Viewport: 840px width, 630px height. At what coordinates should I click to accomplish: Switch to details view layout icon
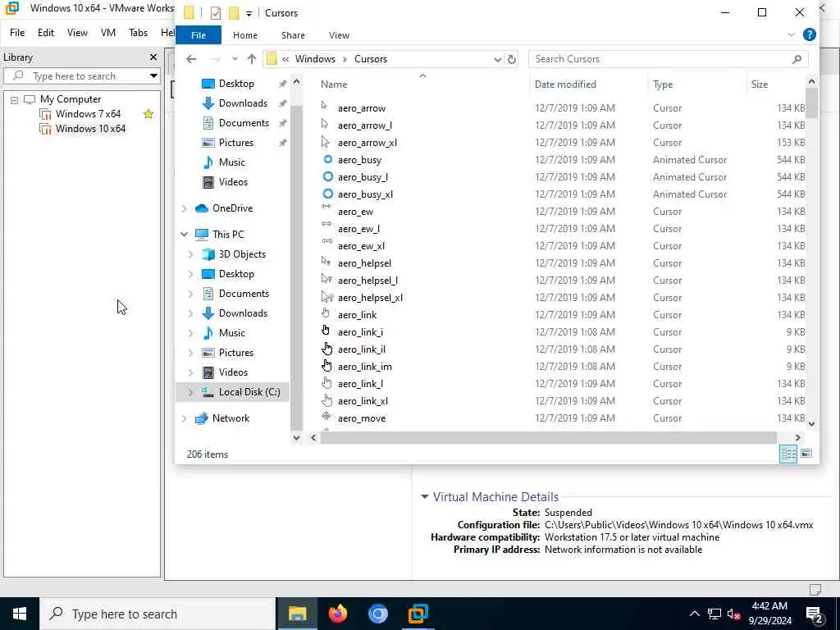(788, 454)
